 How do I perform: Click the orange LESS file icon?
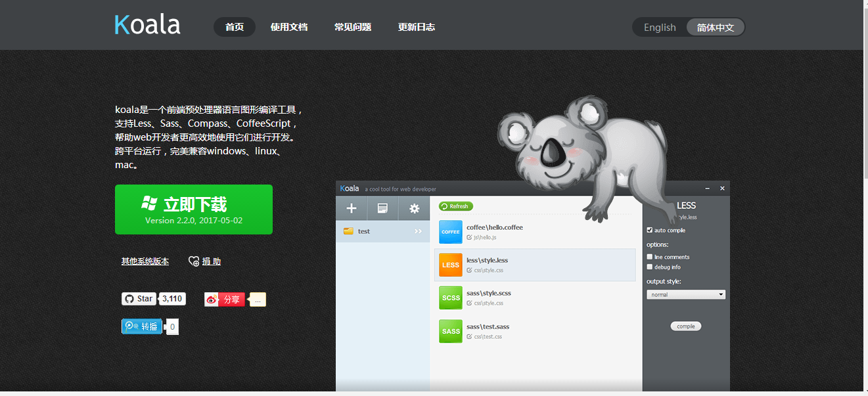coord(451,265)
